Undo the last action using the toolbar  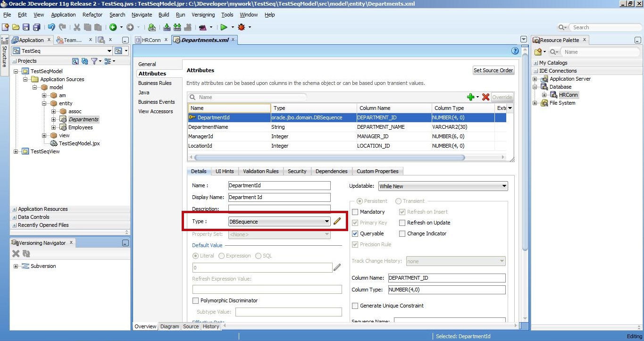tap(51, 27)
